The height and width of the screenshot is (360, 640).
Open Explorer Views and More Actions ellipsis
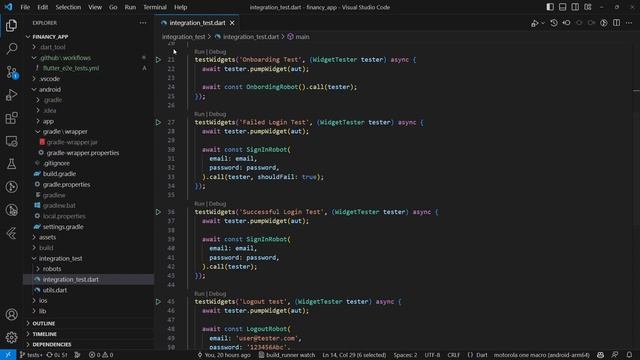coord(143,23)
